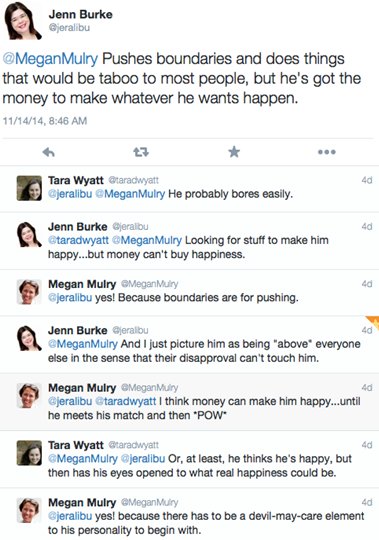The height and width of the screenshot is (540, 379).
Task: Open the @jeralibu mention in the 'boundaries are for pushing' reply
Action: click(70, 298)
